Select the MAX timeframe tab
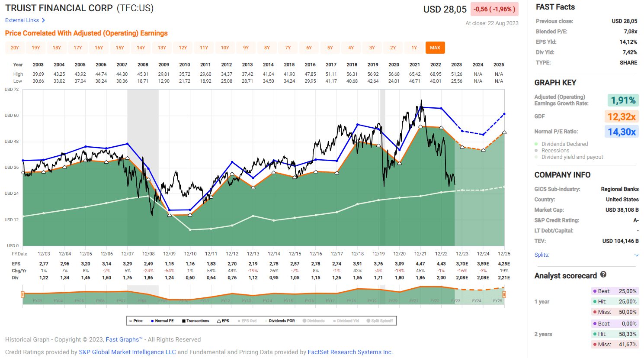 point(435,48)
